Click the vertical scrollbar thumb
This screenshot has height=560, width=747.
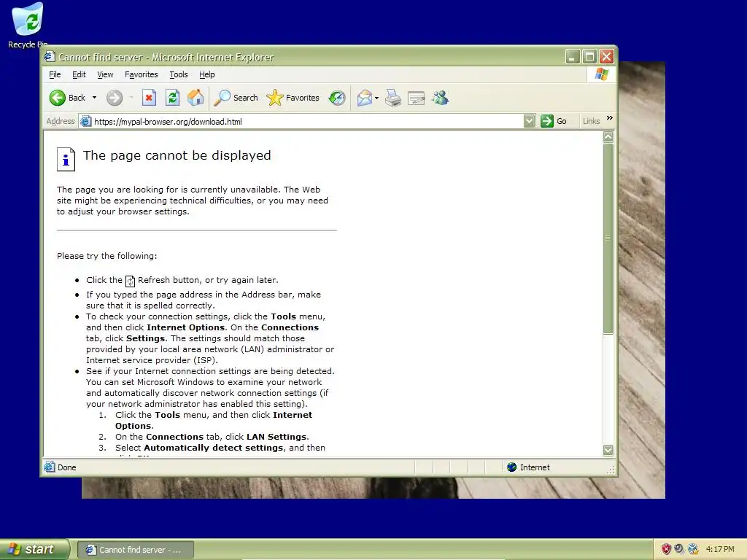608,238
